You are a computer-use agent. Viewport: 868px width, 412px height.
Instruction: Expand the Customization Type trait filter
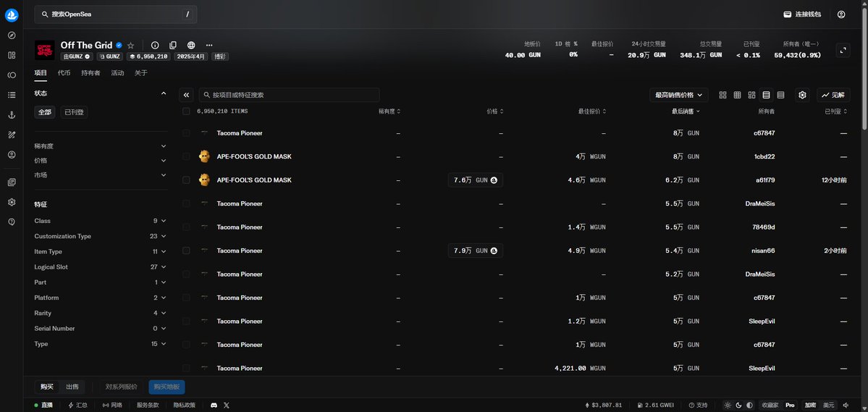click(x=100, y=237)
